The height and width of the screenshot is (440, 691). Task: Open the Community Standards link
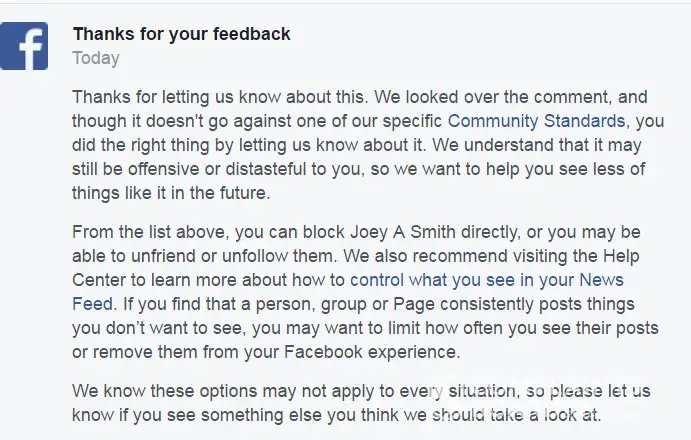(536, 122)
